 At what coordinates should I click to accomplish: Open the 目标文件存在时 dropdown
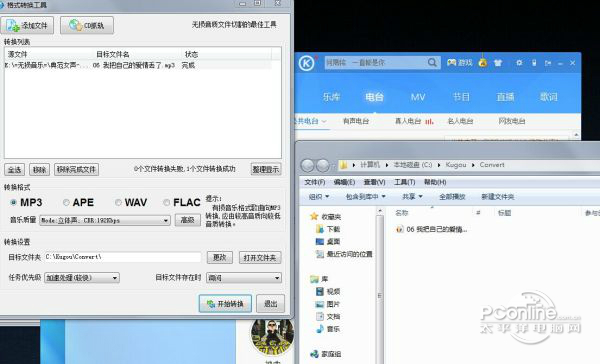(x=244, y=278)
